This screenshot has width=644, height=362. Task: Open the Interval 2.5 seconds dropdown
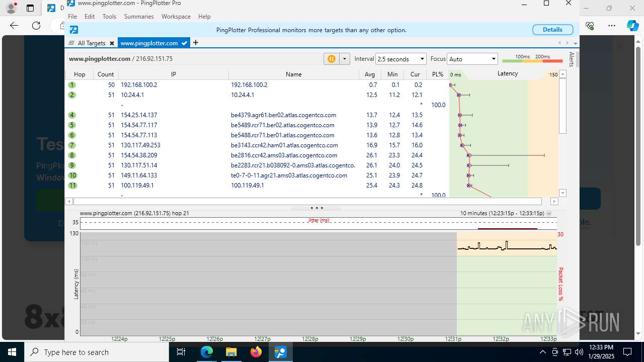coord(401,59)
